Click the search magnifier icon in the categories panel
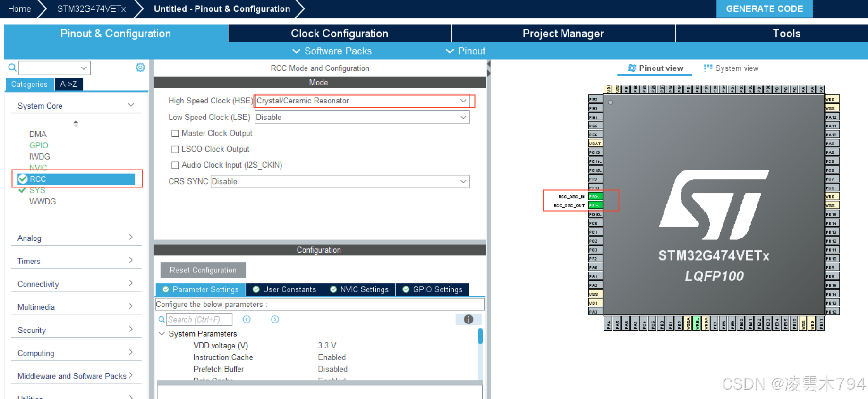Image resolution: width=868 pixels, height=399 pixels. (12, 68)
